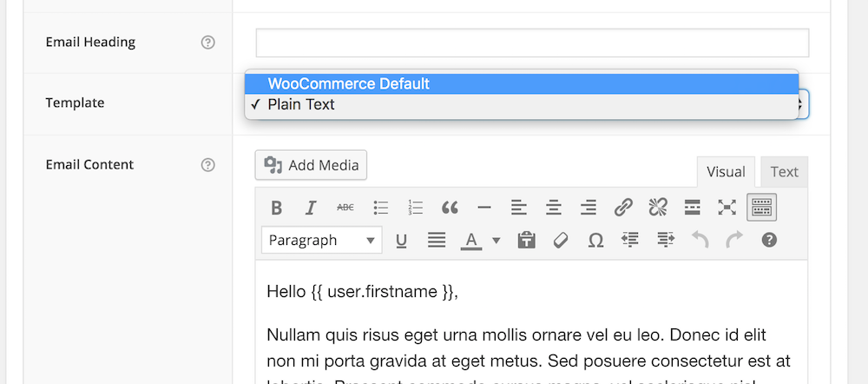Apply Strikethrough (ABC) formatting

coord(345,208)
